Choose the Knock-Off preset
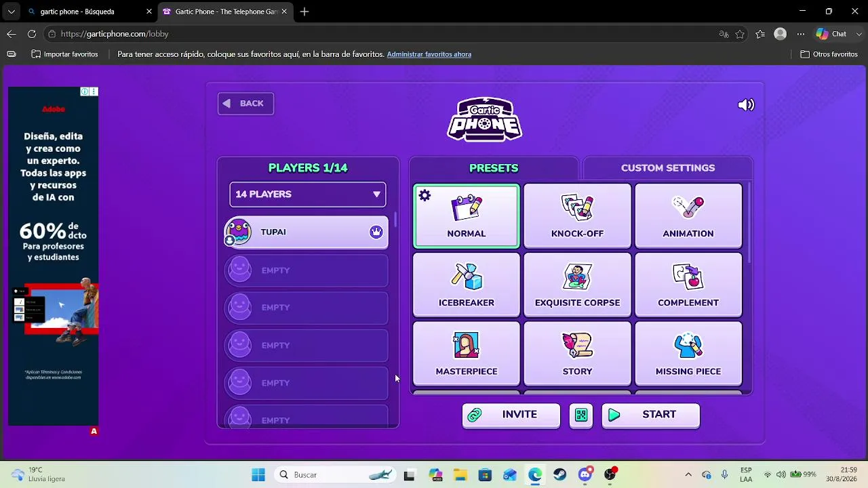868x488 pixels. [x=577, y=216]
